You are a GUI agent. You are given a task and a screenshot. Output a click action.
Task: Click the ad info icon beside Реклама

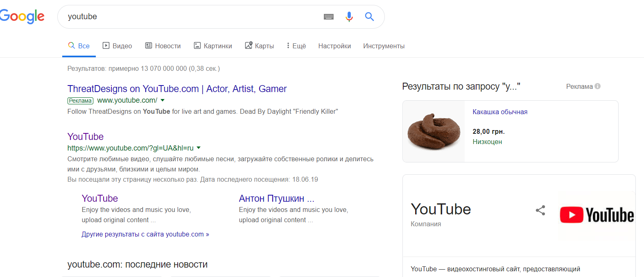598,86
